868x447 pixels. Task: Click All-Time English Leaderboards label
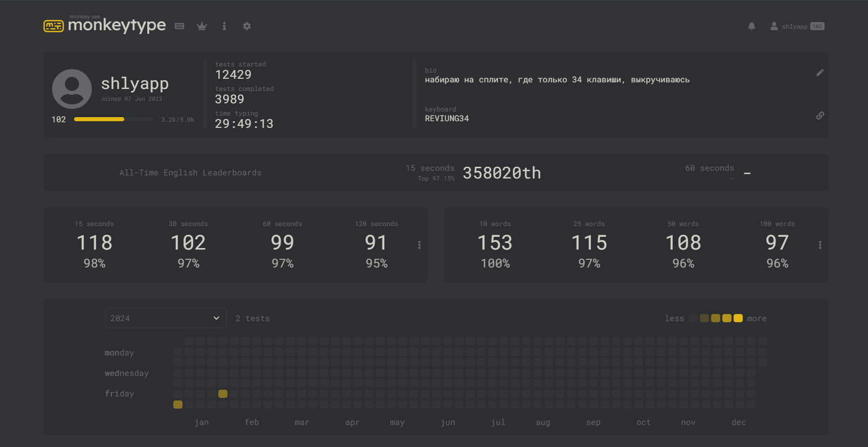click(x=190, y=173)
